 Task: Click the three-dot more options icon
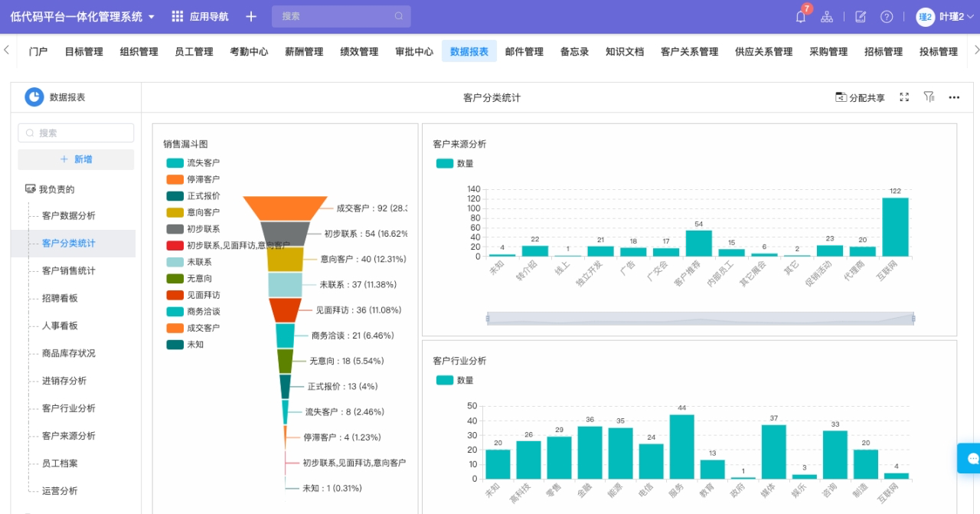tap(954, 97)
